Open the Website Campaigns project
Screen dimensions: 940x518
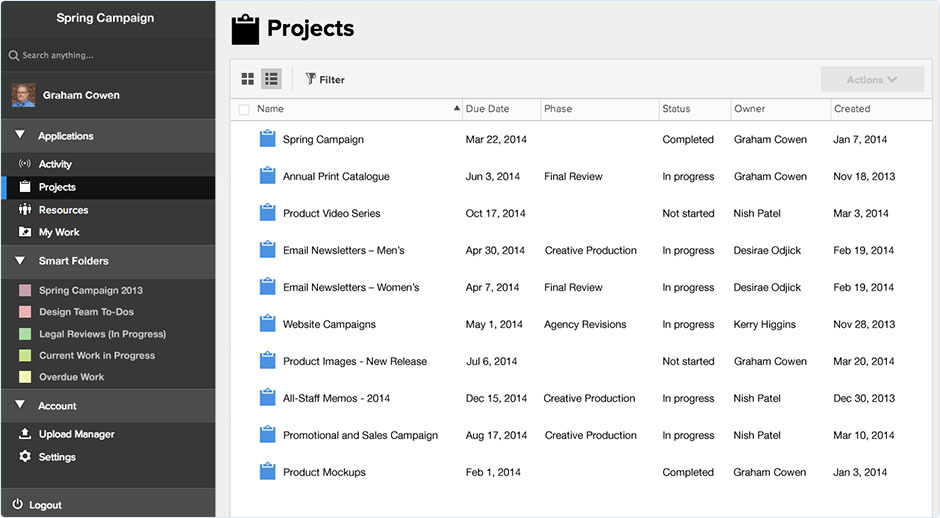coord(329,324)
